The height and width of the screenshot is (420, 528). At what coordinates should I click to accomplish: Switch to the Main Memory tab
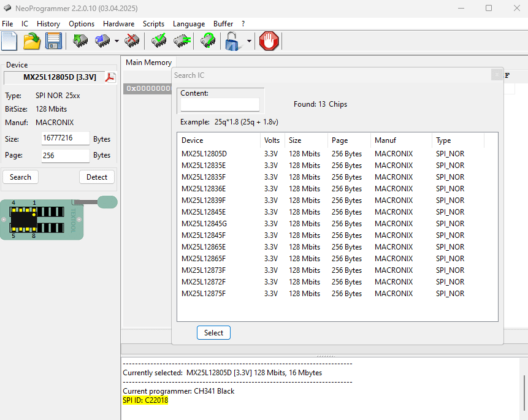point(148,63)
